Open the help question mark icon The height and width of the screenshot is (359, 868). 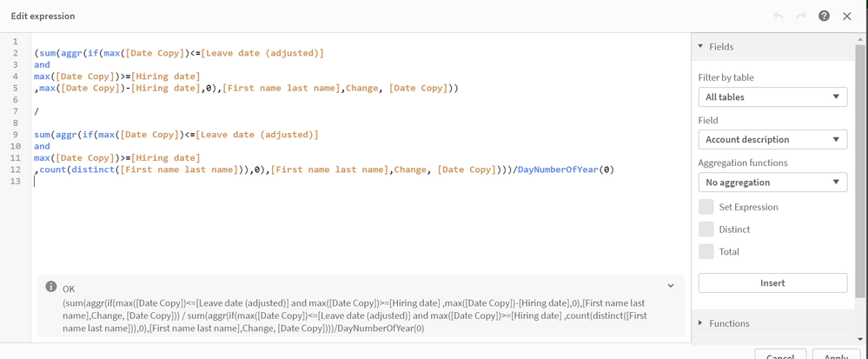pos(825,16)
